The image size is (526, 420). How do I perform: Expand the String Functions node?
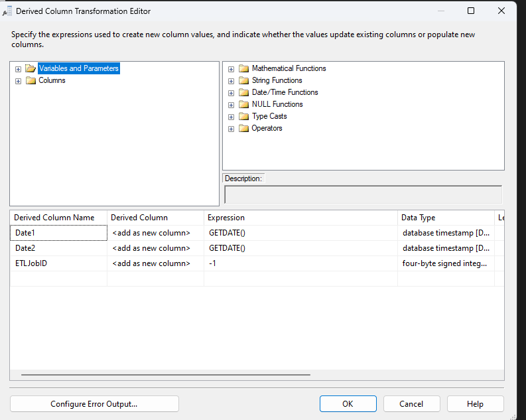click(x=231, y=81)
